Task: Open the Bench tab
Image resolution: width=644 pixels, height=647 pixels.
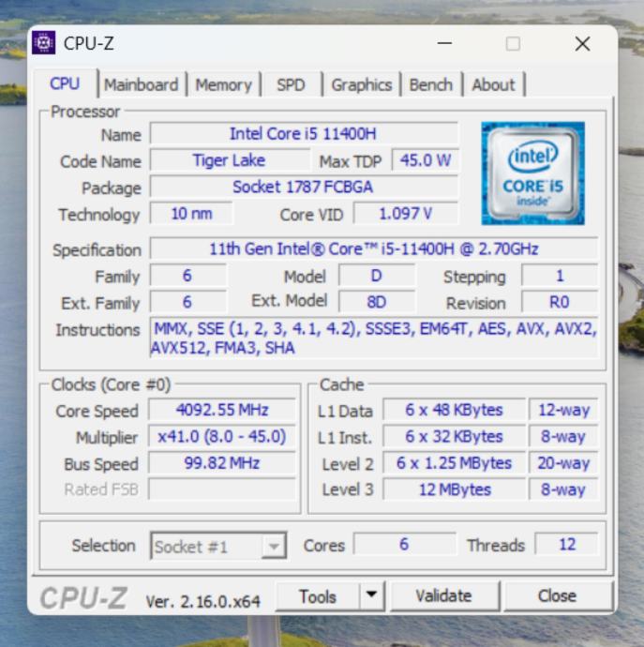Action: pyautogui.click(x=430, y=84)
